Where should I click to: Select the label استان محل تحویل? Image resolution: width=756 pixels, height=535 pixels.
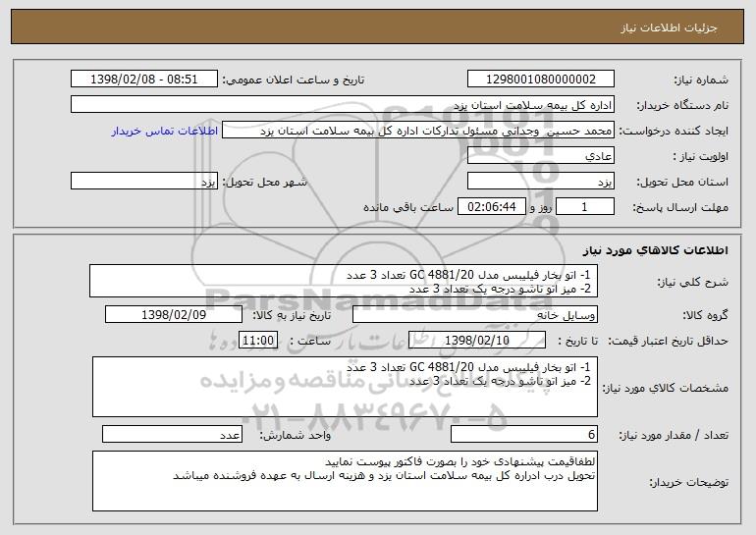coord(682,183)
